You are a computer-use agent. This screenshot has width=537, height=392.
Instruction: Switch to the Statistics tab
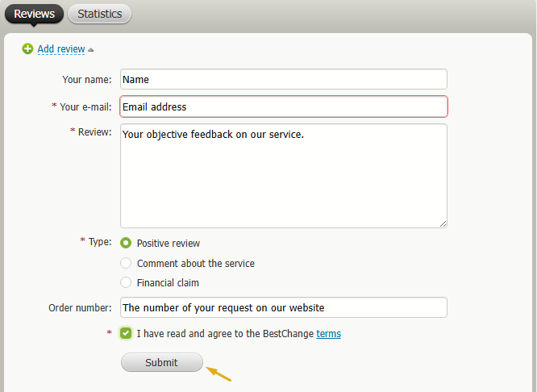pyautogui.click(x=100, y=14)
